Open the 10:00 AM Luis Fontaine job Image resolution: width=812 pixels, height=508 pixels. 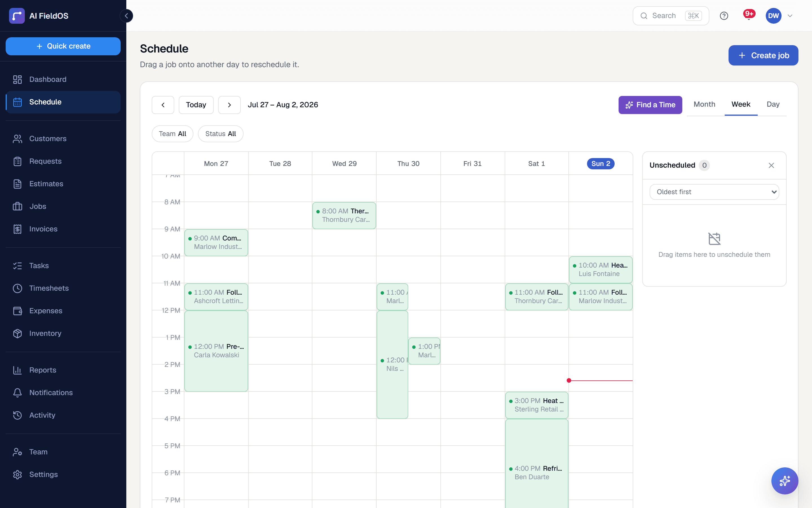(601, 270)
